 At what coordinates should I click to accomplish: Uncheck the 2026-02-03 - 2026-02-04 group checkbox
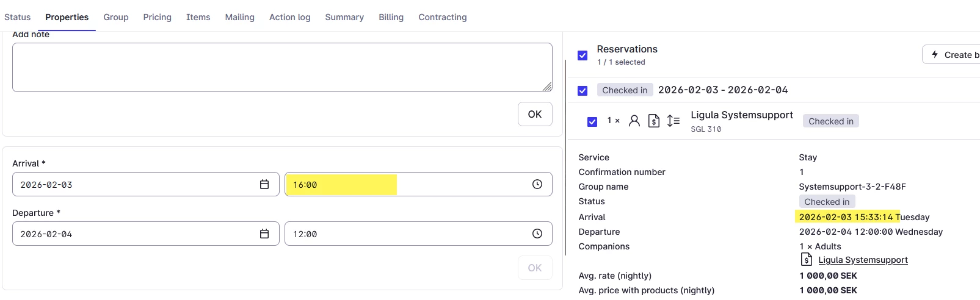tap(583, 91)
